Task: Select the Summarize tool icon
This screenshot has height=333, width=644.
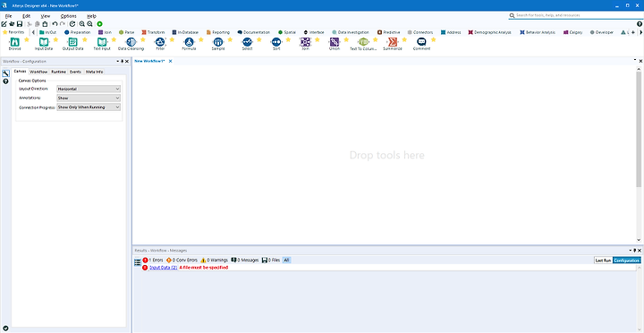Action: (x=393, y=41)
